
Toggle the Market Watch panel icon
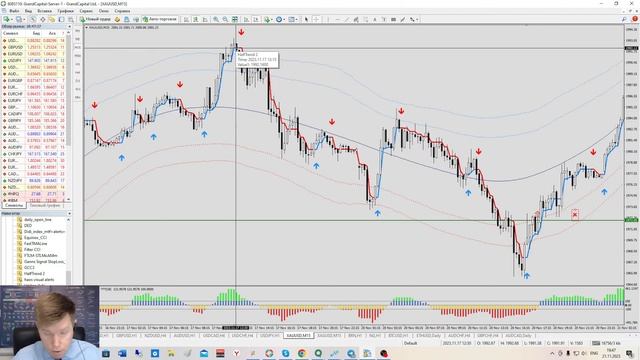(x=33, y=19)
